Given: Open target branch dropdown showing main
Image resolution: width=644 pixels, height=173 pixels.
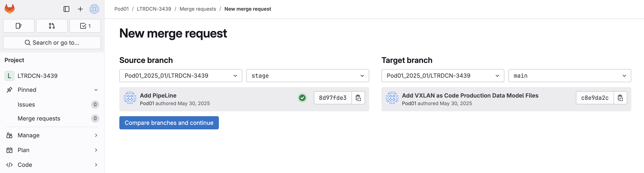Looking at the screenshot, I should point(570,75).
